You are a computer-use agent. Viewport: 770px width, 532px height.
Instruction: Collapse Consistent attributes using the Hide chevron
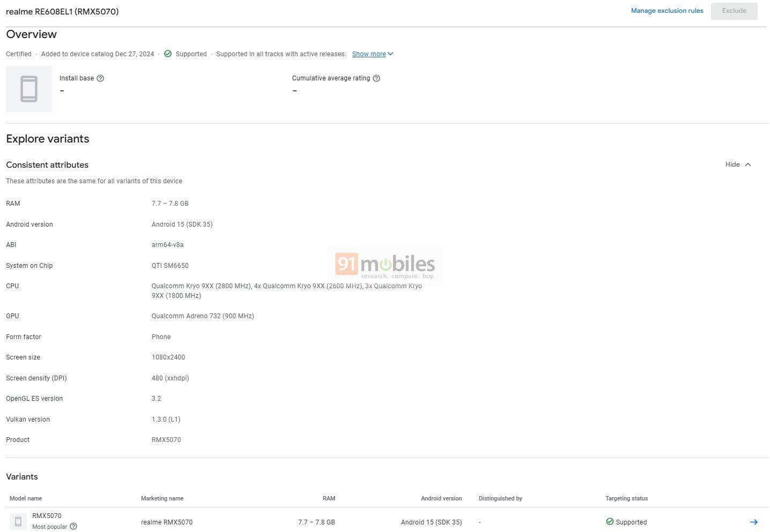click(x=738, y=164)
